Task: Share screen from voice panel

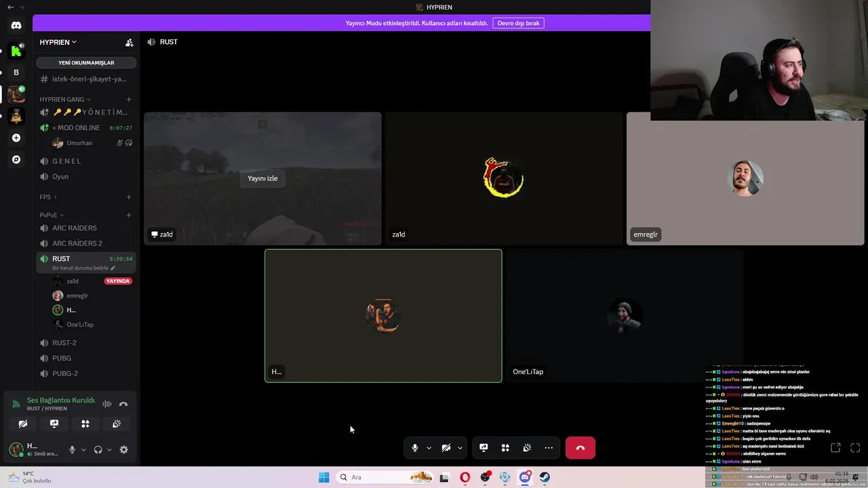Action: click(54, 424)
